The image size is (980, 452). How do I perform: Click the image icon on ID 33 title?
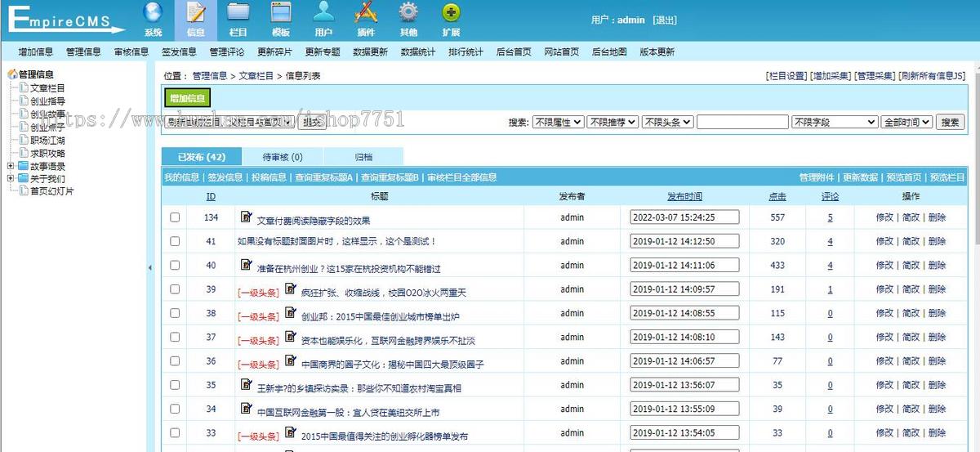coord(291,432)
